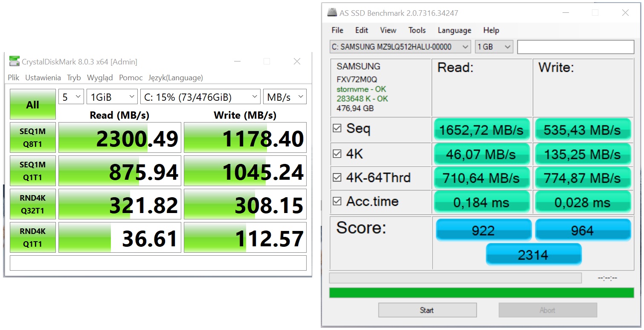Viewport: 644px width, 330px height.
Task: Click the AS SSD Benchmark title icon
Action: pyautogui.click(x=332, y=12)
